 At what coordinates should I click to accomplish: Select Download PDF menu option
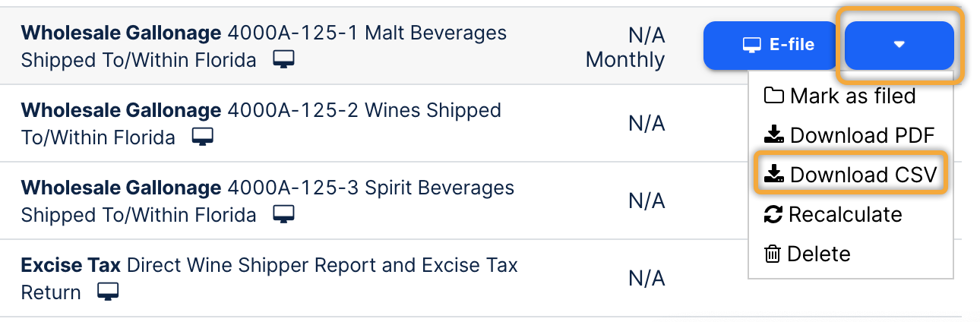point(861,135)
